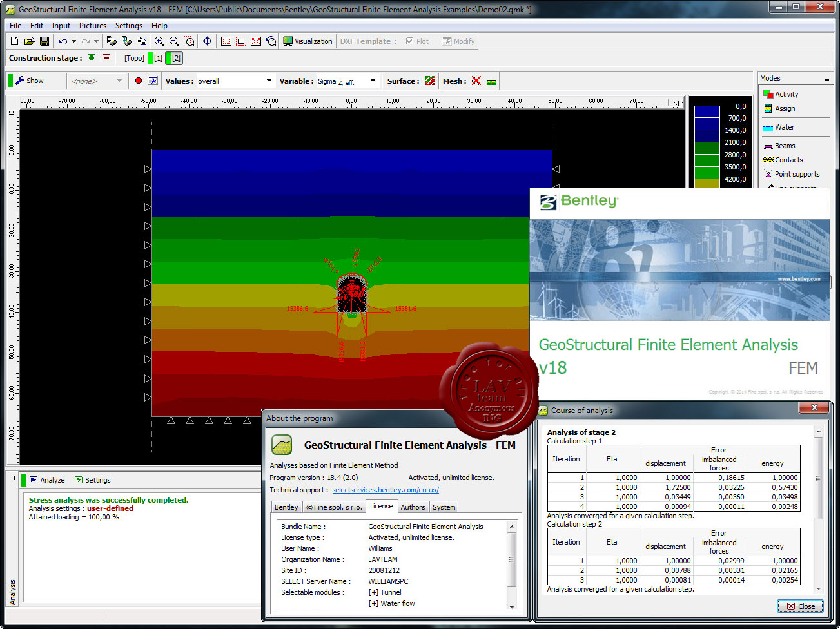
Task: Click the zoom all red arrows icon
Action: coord(256,41)
